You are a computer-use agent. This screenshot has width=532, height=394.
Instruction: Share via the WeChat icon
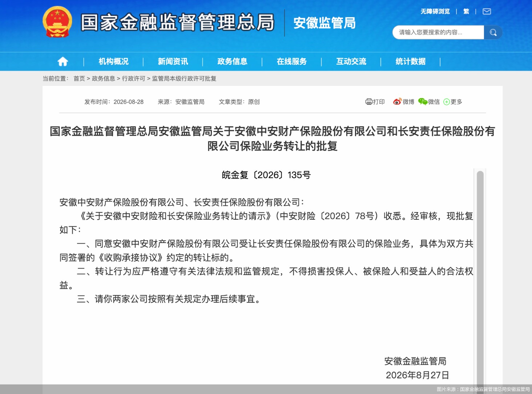click(x=423, y=102)
